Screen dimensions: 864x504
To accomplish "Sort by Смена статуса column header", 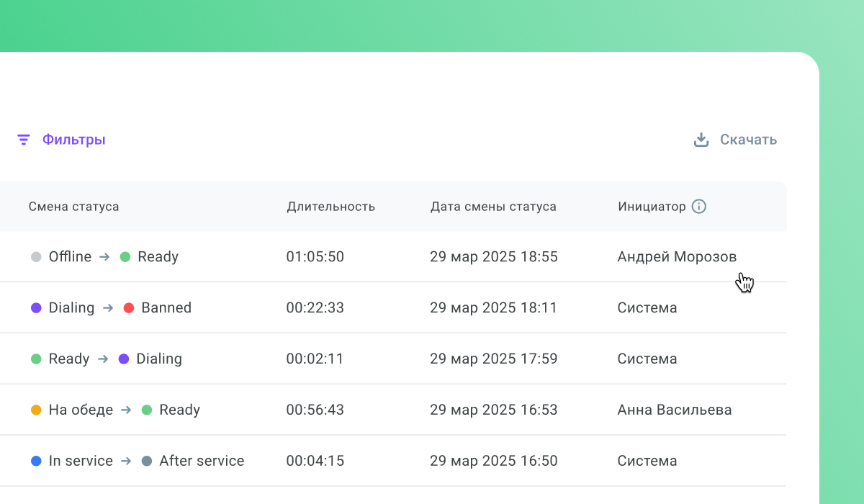I will [x=74, y=207].
